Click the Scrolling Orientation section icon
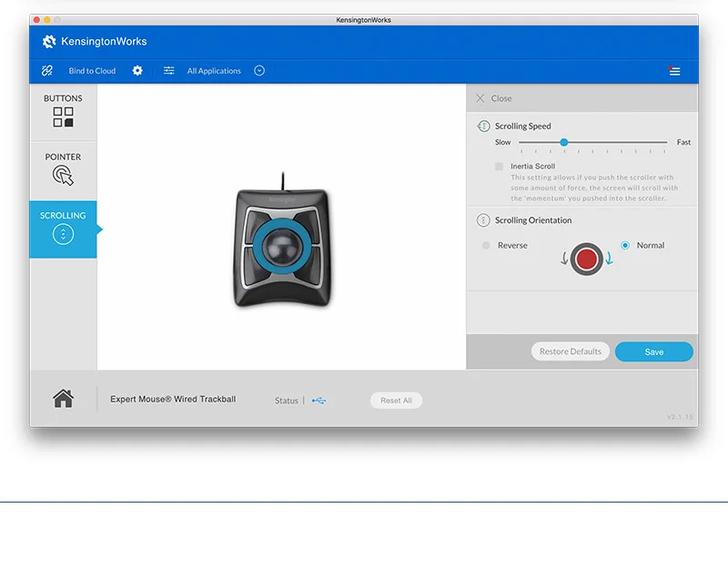Image resolution: width=728 pixels, height=569 pixels. [x=483, y=220]
